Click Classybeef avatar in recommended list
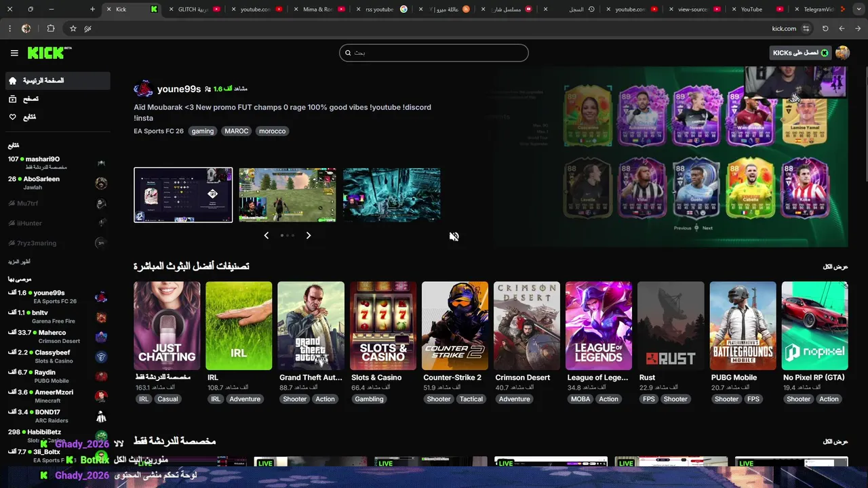This screenshot has width=868, height=488. pyautogui.click(x=101, y=357)
